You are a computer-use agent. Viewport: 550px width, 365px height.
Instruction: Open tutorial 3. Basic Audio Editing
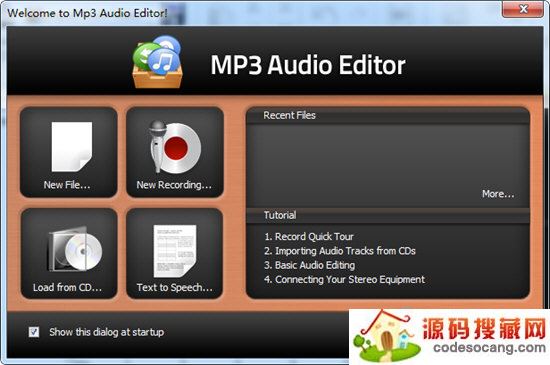310,265
